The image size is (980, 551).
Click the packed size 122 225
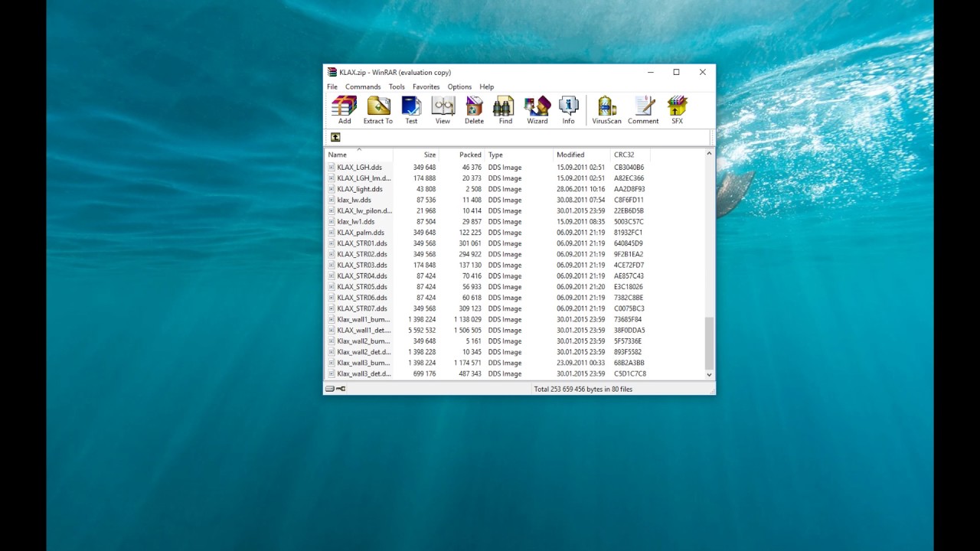click(x=470, y=233)
